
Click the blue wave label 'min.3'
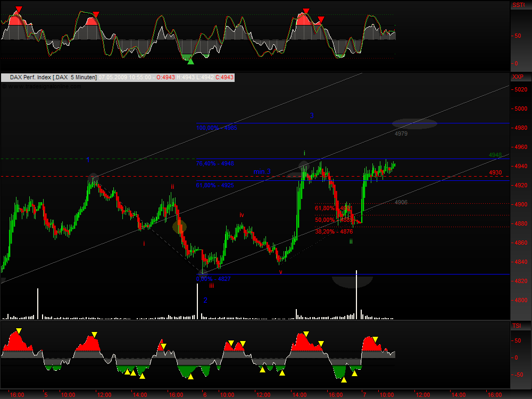tap(262, 172)
